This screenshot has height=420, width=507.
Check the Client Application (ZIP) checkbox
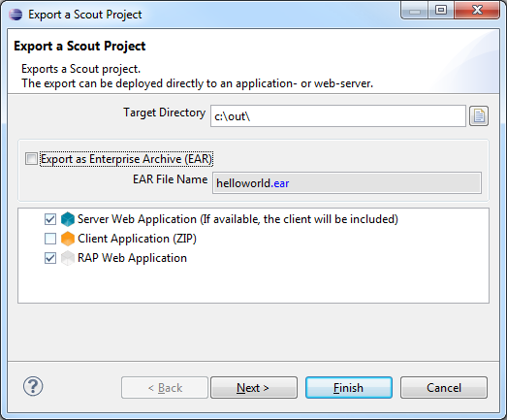tap(50, 239)
